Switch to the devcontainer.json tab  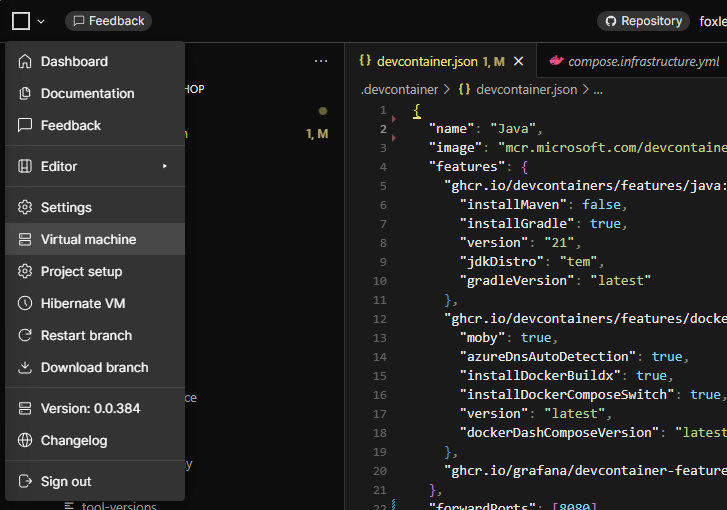point(440,61)
